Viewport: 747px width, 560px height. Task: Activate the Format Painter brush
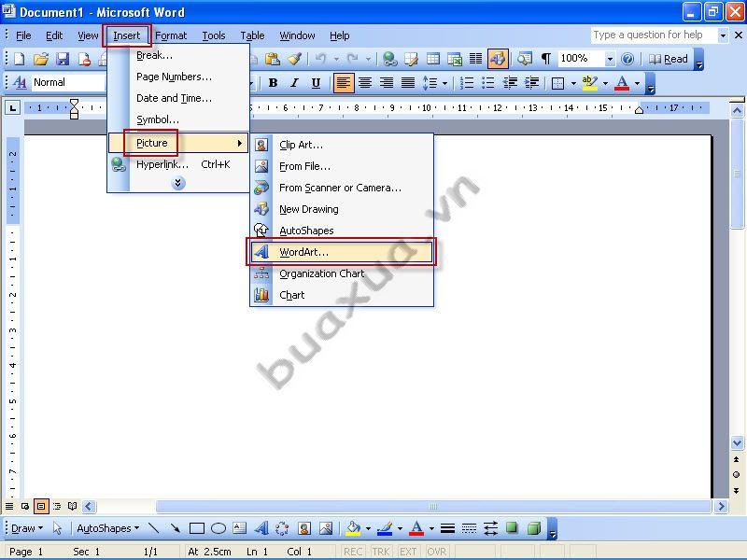tap(294, 59)
